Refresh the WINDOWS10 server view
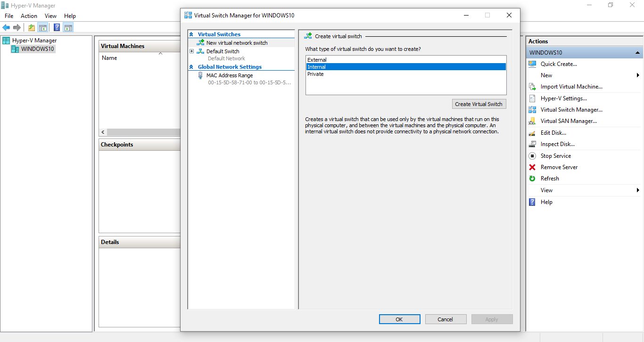 click(550, 178)
